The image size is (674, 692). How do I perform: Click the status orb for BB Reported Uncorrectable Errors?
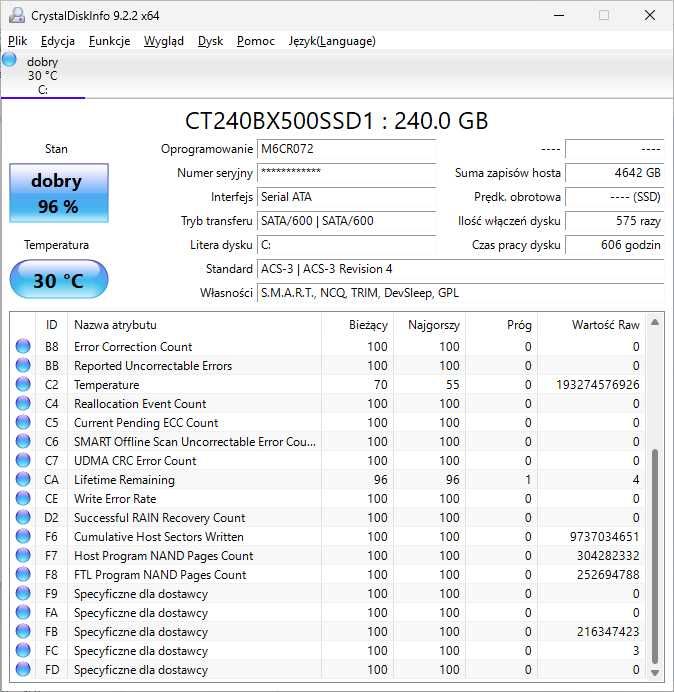pyautogui.click(x=23, y=365)
